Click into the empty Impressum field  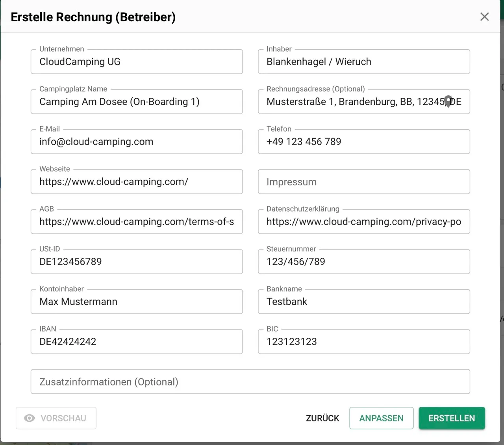point(364,182)
